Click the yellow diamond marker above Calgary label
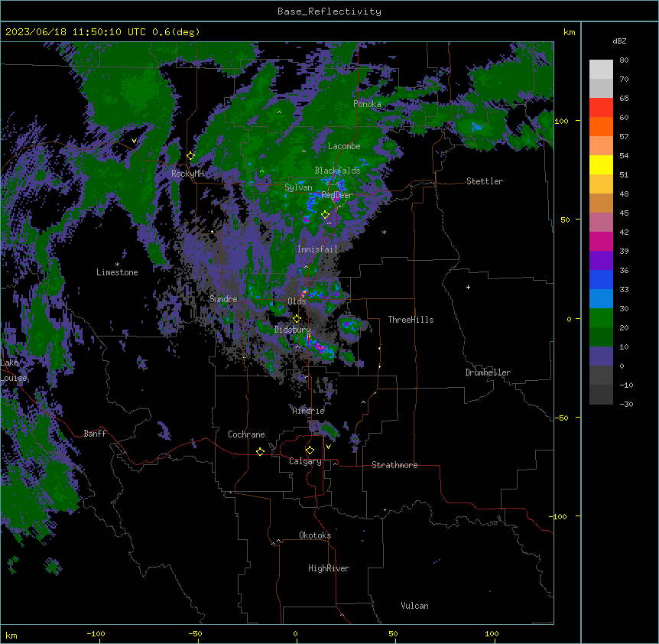 pos(310,450)
